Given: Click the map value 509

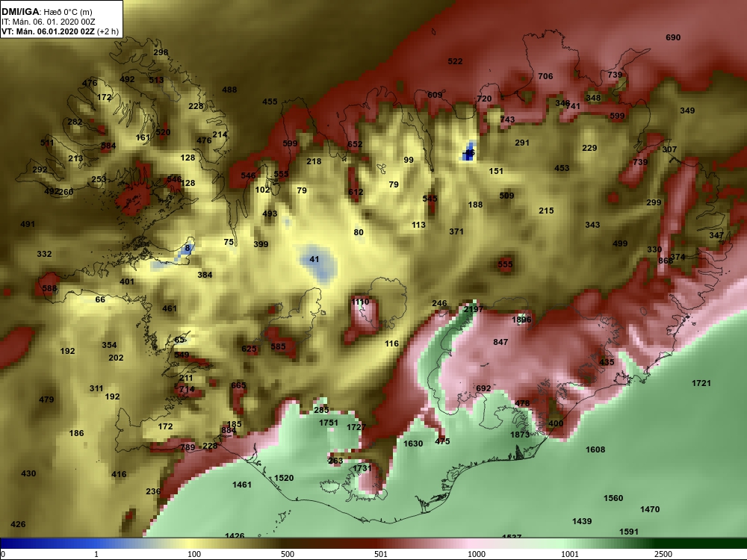Looking at the screenshot, I should 506,196.
